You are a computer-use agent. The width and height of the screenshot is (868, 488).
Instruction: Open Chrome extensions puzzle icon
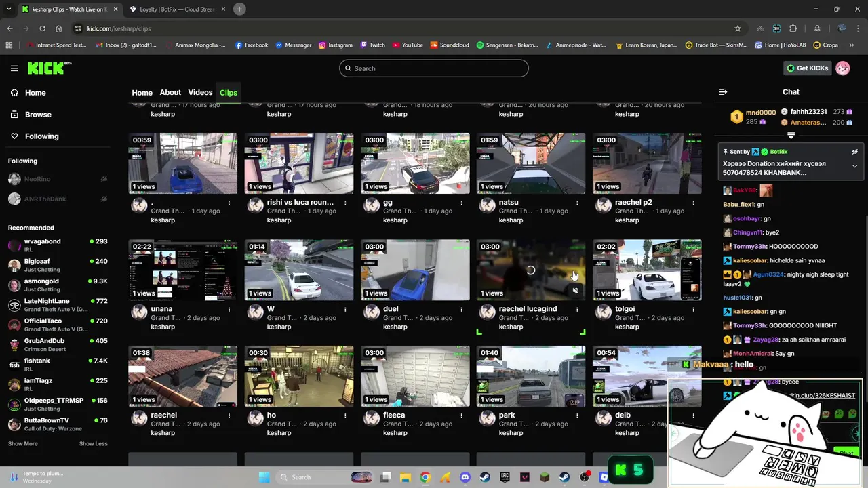(x=793, y=28)
